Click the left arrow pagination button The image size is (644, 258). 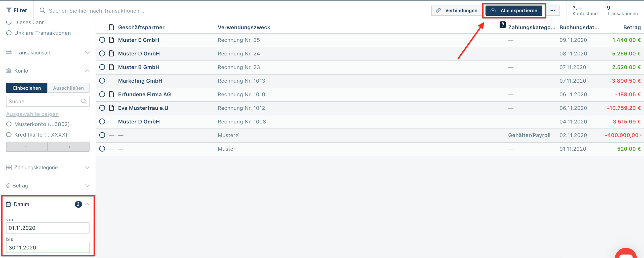27,147
